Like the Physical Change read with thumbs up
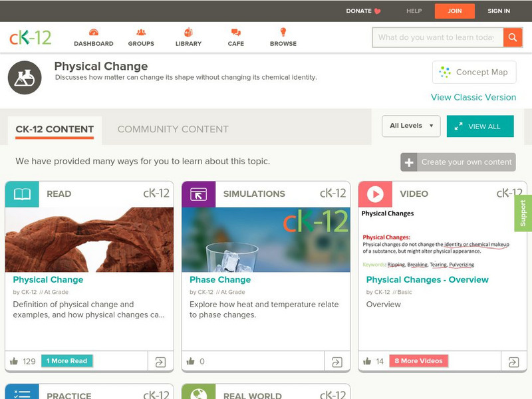This screenshot has height=399, width=532. (14, 361)
